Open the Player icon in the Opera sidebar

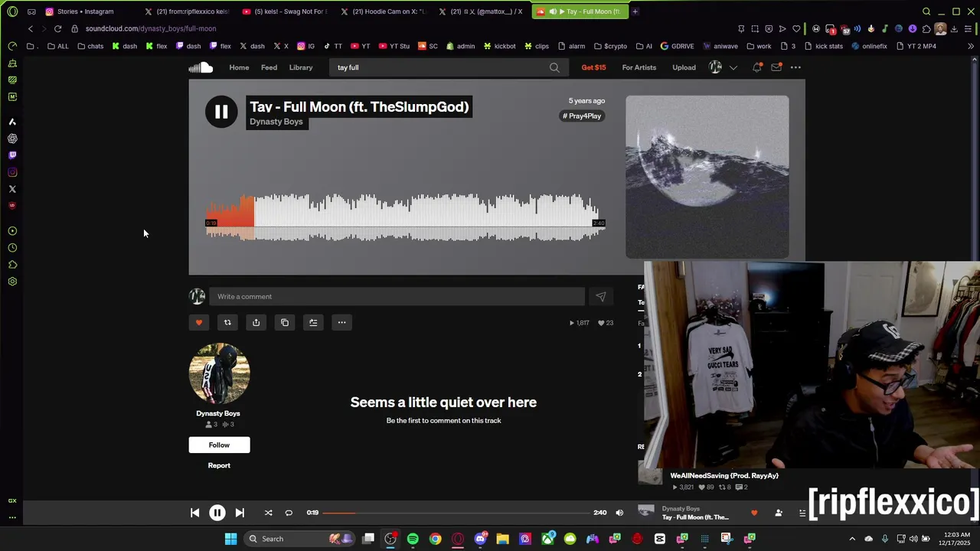(12, 231)
